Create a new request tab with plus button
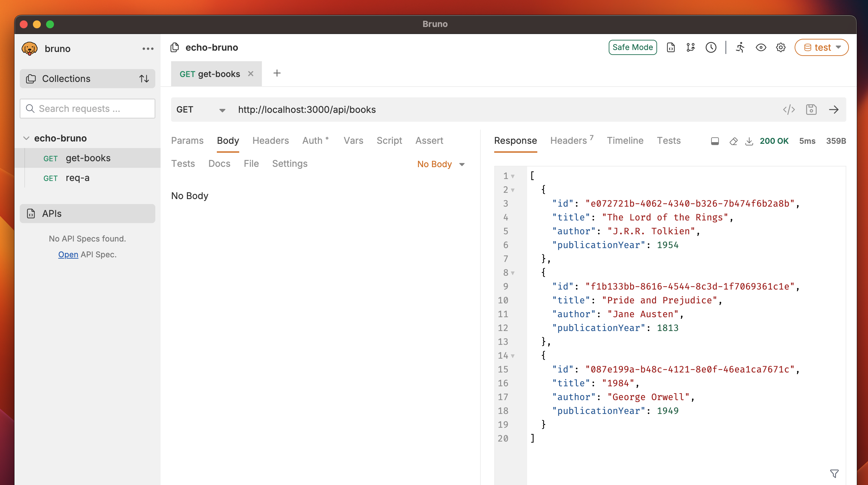868x485 pixels. (277, 73)
